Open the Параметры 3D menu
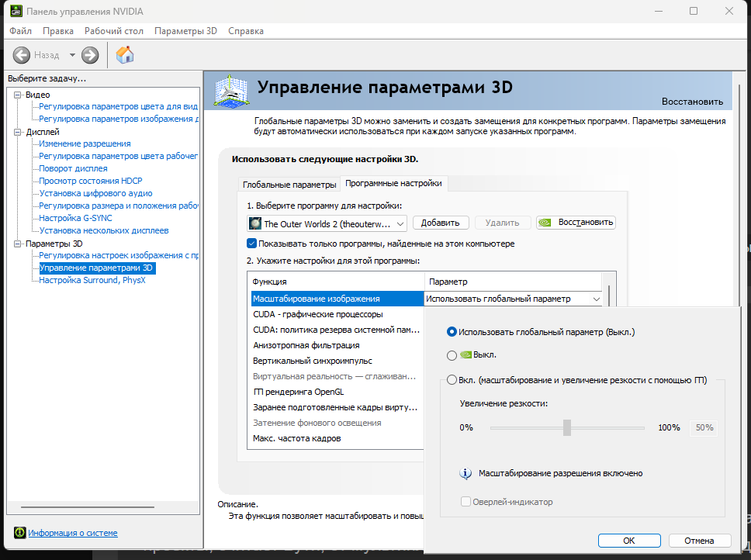The width and height of the screenshot is (751, 560). tap(186, 31)
